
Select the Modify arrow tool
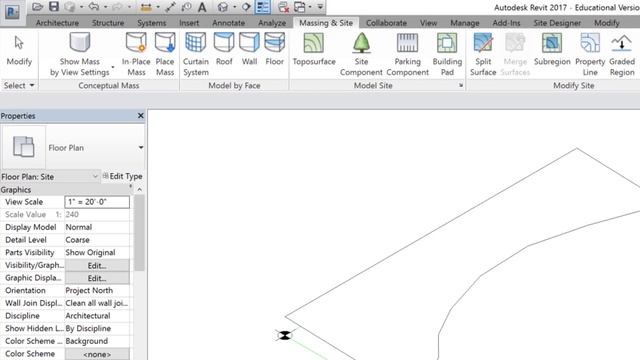(19, 51)
